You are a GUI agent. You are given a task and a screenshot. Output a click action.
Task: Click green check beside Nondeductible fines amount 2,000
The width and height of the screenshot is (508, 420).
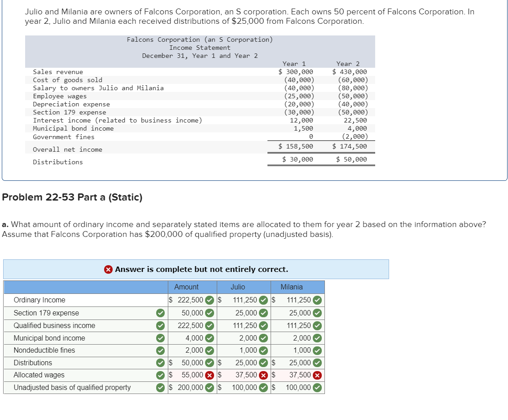(x=210, y=350)
